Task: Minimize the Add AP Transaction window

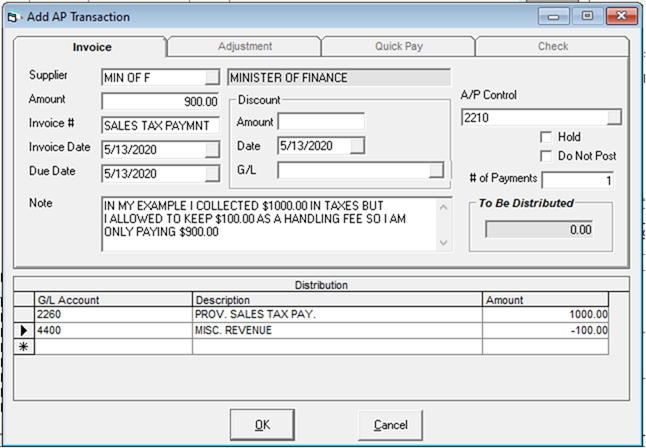Action: point(554,16)
